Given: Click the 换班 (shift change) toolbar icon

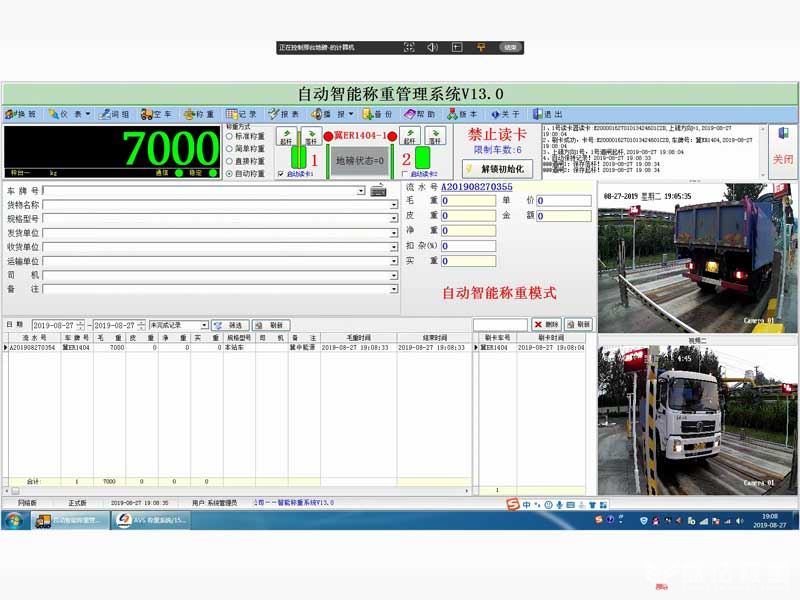Looking at the screenshot, I should (20, 114).
